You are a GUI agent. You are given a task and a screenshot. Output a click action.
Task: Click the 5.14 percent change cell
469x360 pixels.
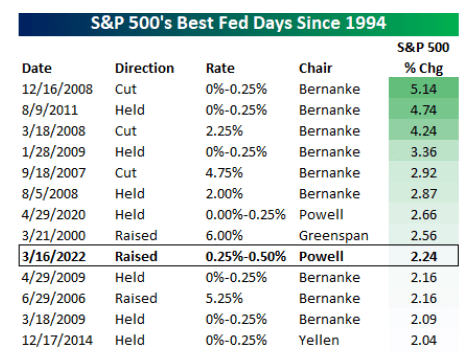424,88
